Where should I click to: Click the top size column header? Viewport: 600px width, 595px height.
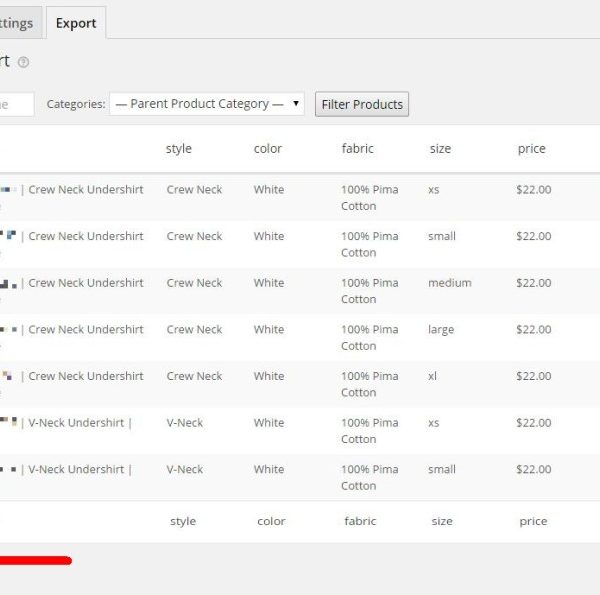click(440, 149)
